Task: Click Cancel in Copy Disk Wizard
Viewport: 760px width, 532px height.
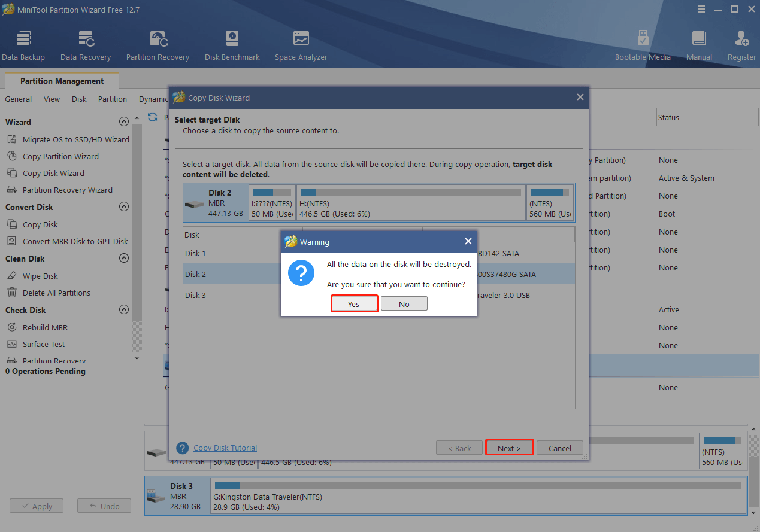Action: coord(560,448)
